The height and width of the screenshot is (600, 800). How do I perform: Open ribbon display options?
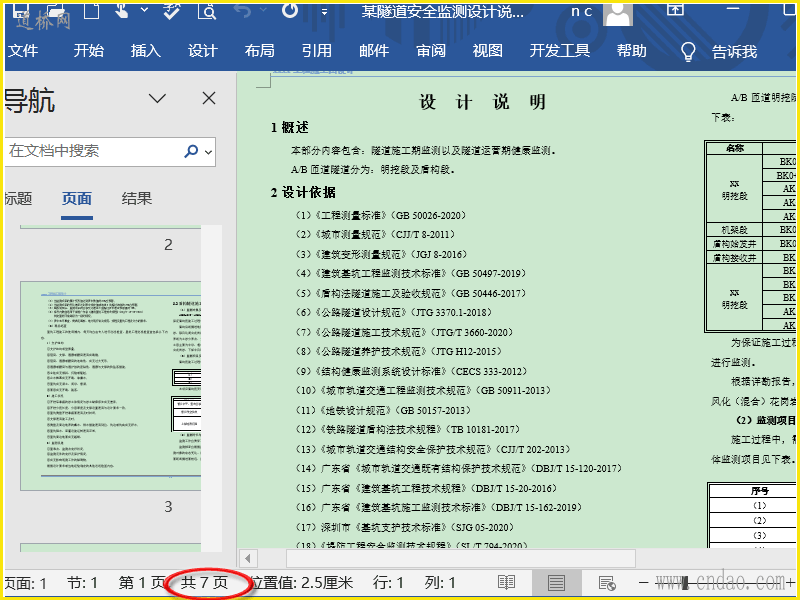click(675, 9)
